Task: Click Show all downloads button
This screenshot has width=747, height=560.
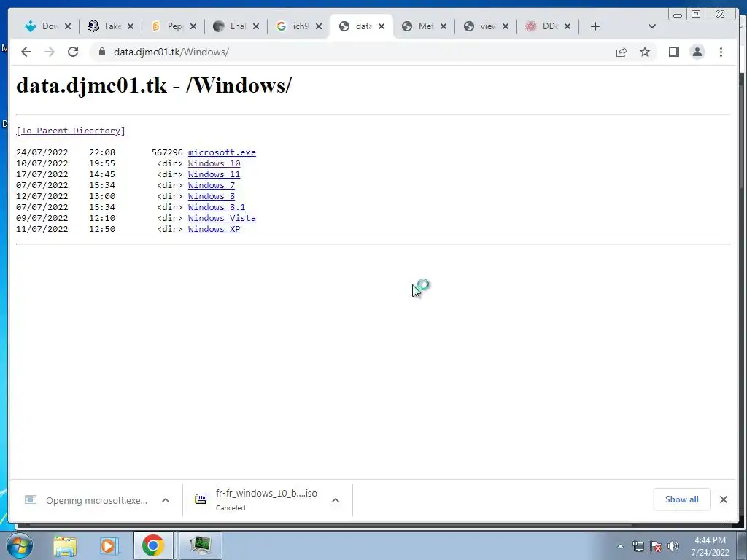Action: point(682,499)
